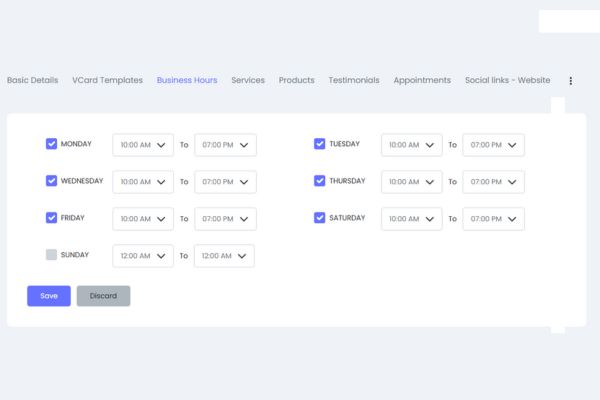Open the three-dot more tabs menu
Image resolution: width=600 pixels, height=400 pixels.
tap(571, 81)
